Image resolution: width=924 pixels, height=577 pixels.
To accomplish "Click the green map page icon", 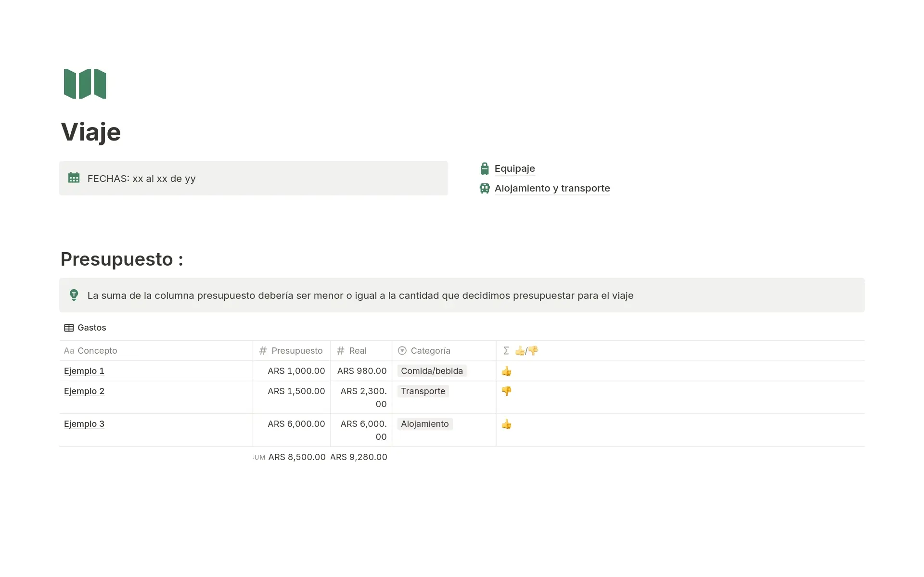I will (x=85, y=84).
